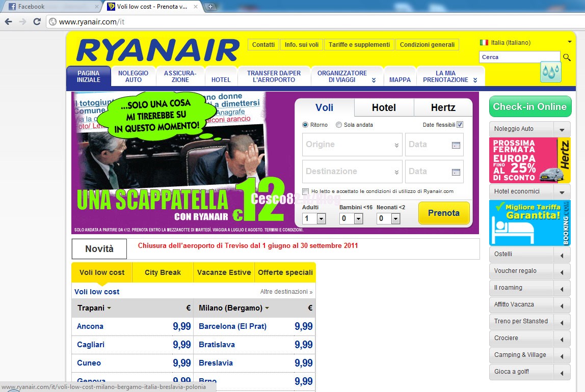Open the Offerte speciali tab
Viewport: 585px width, 392px height.
(285, 272)
